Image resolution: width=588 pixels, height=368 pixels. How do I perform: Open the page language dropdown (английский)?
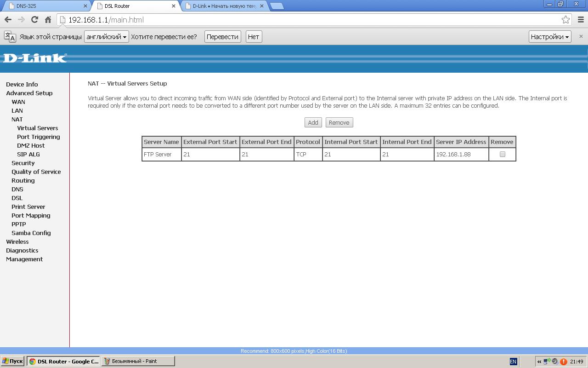click(106, 37)
